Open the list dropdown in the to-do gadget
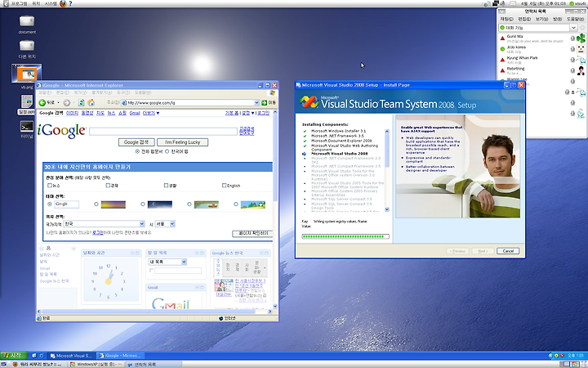Image resolution: width=588 pixels, height=368 pixels. [x=184, y=262]
